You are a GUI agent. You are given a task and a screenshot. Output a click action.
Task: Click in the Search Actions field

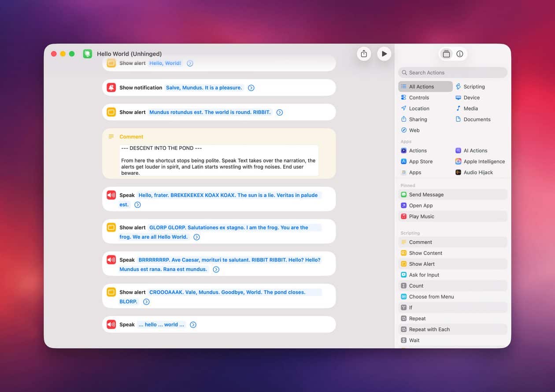click(453, 73)
